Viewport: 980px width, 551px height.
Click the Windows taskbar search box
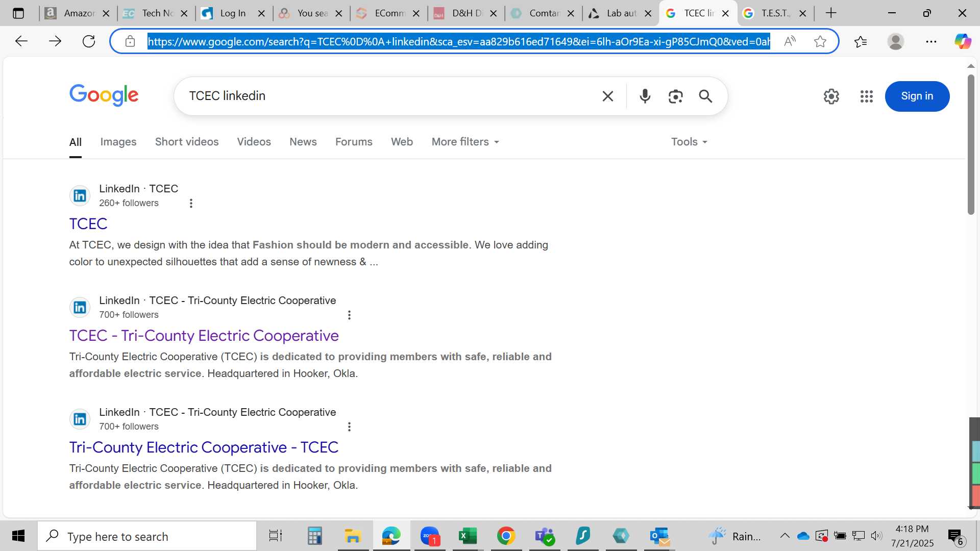tap(147, 536)
